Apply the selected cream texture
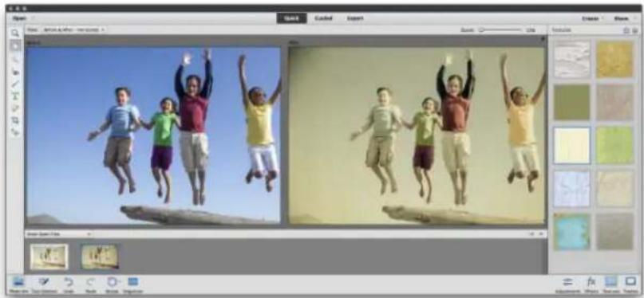The image size is (644, 298). (571, 145)
